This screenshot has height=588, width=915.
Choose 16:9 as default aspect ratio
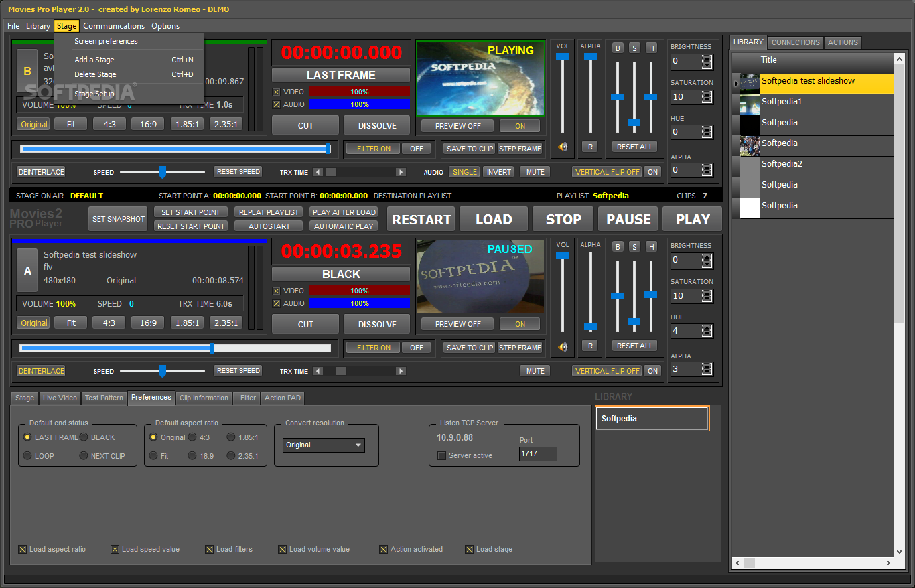coord(192,455)
